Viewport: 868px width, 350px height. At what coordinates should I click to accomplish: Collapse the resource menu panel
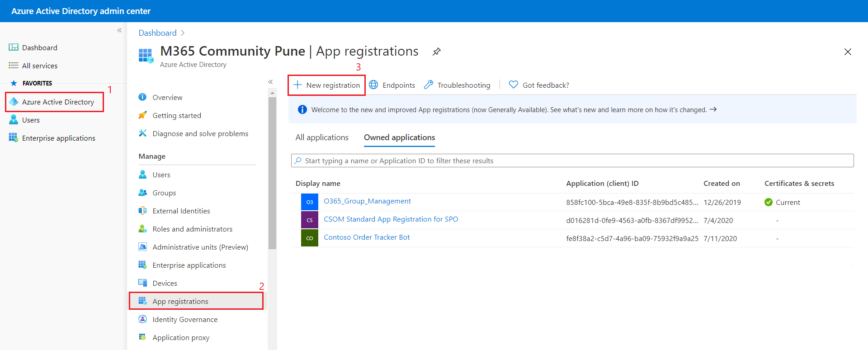tap(270, 82)
